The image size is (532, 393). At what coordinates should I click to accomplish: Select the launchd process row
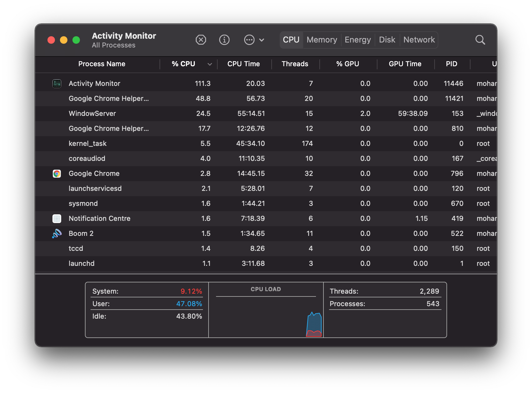point(266,264)
